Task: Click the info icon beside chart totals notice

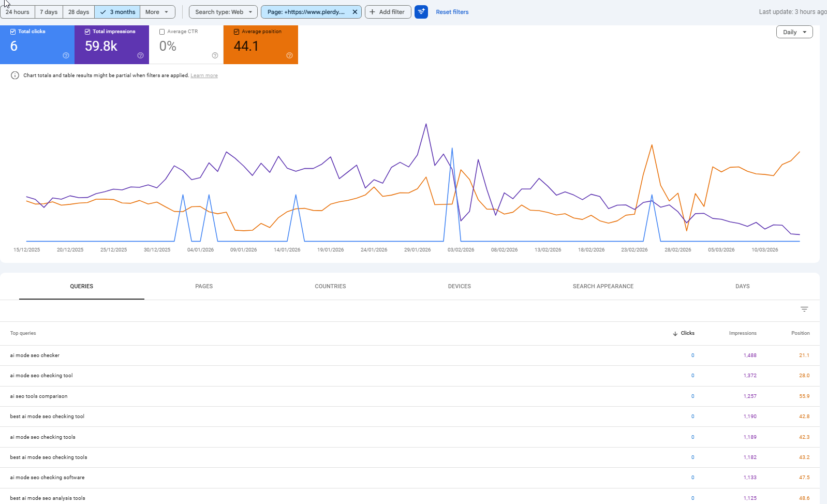Action: [15, 76]
